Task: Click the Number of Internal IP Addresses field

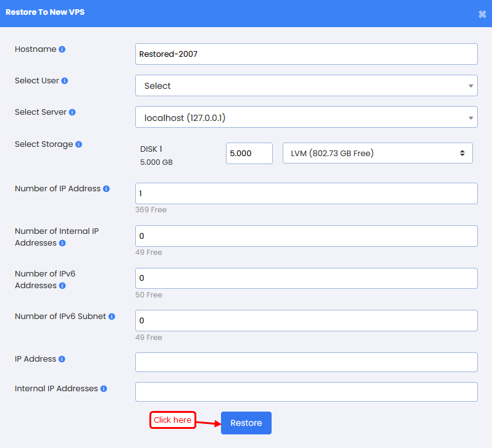Action: 306,236
